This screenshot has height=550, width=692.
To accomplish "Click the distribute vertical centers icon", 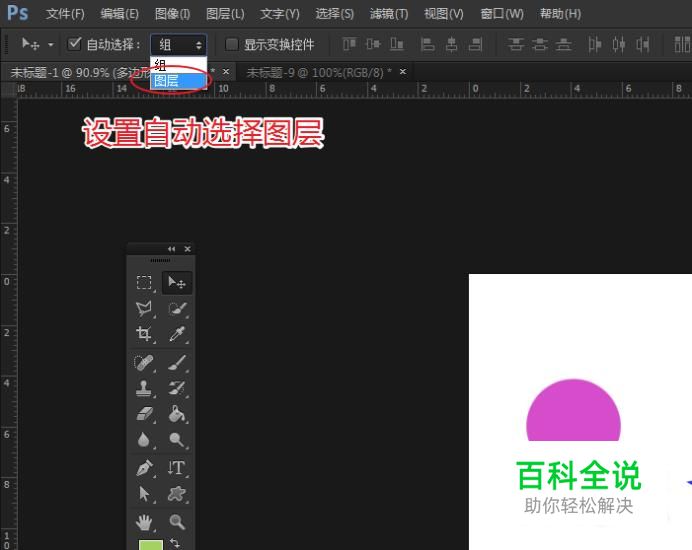I will [x=540, y=44].
